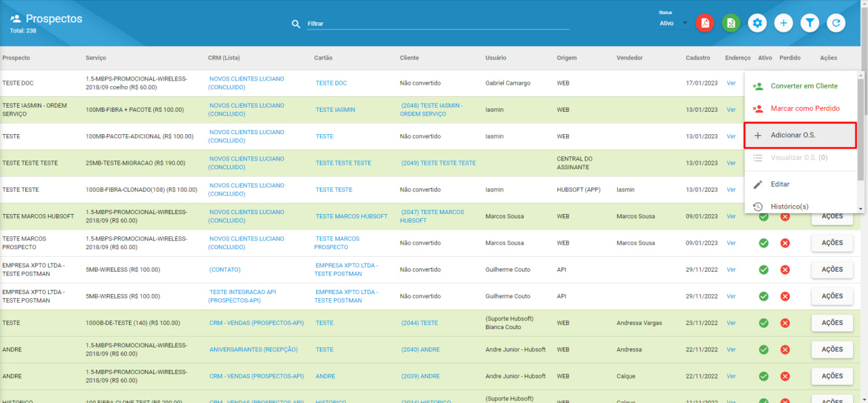The image size is (868, 403).
Task: Click green Ativo check for TESTE MARCOS HUBSOFT
Action: coord(764,217)
